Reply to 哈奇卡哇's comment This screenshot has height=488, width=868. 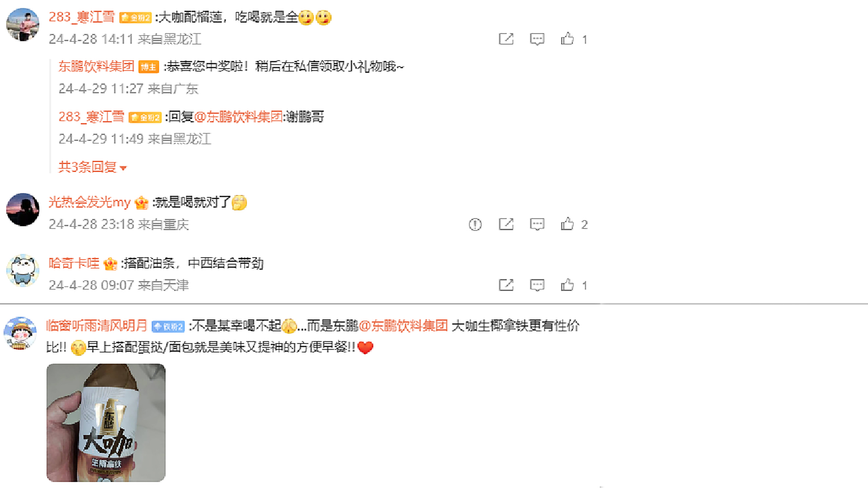tap(537, 285)
